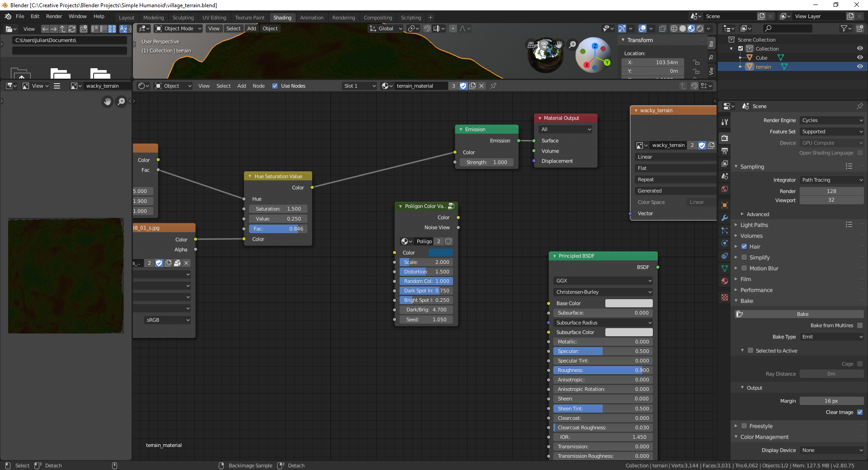Open the Output properties tab (printer icon)
This screenshot has height=470, width=868.
(x=725, y=150)
